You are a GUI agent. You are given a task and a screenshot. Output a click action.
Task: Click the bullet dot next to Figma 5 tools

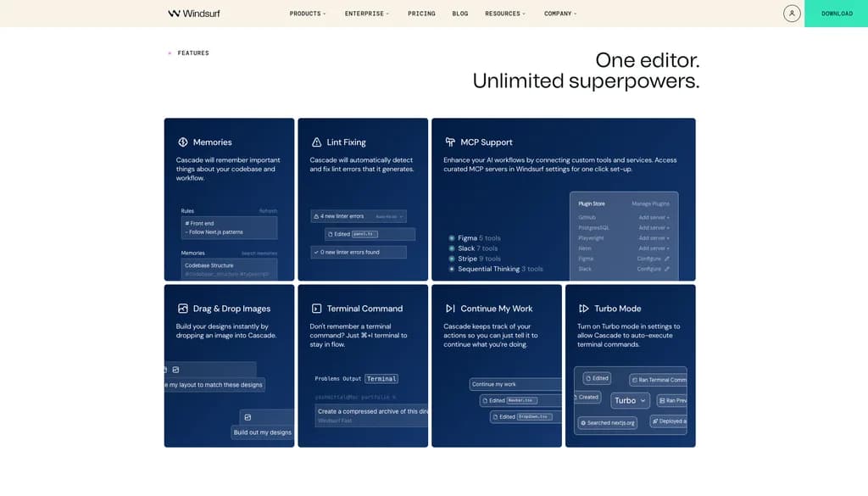point(452,238)
